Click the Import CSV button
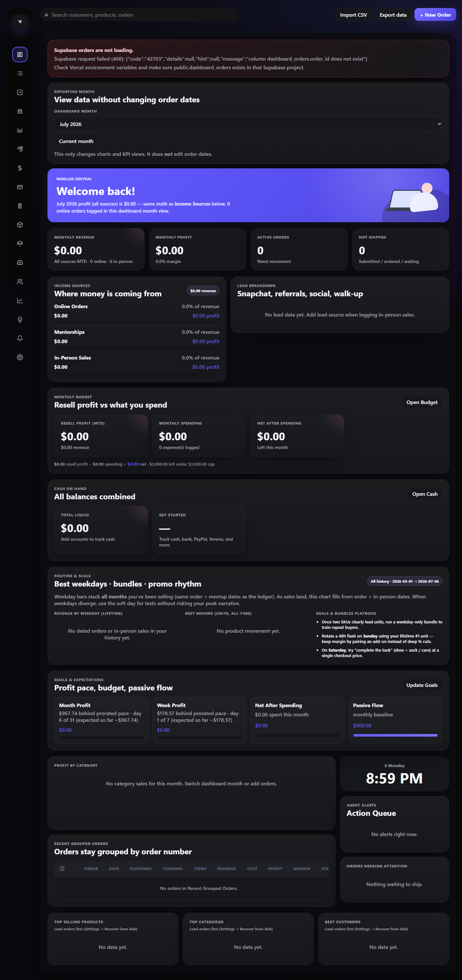The height and width of the screenshot is (980, 462). (x=353, y=15)
